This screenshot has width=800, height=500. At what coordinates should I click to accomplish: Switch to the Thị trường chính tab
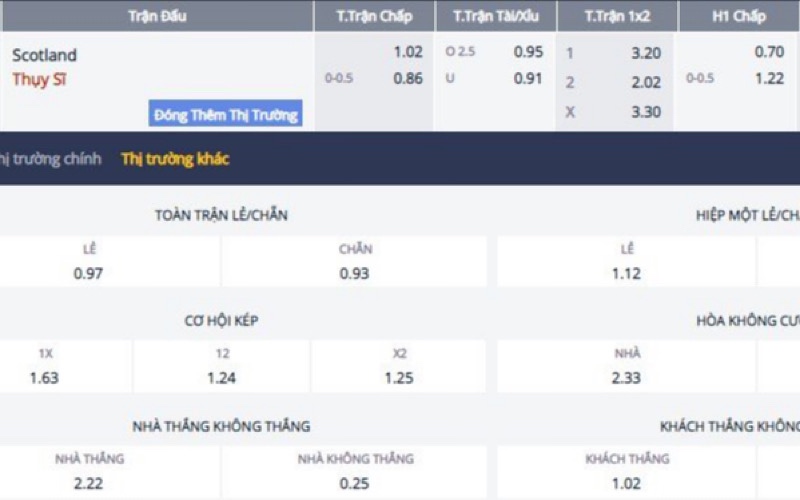coord(52,159)
